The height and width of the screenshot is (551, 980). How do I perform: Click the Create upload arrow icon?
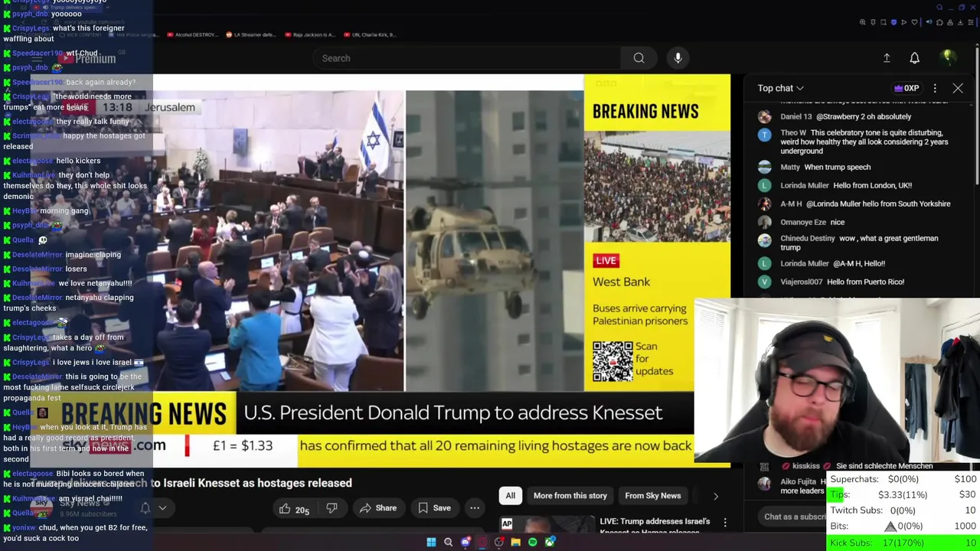coord(887,58)
